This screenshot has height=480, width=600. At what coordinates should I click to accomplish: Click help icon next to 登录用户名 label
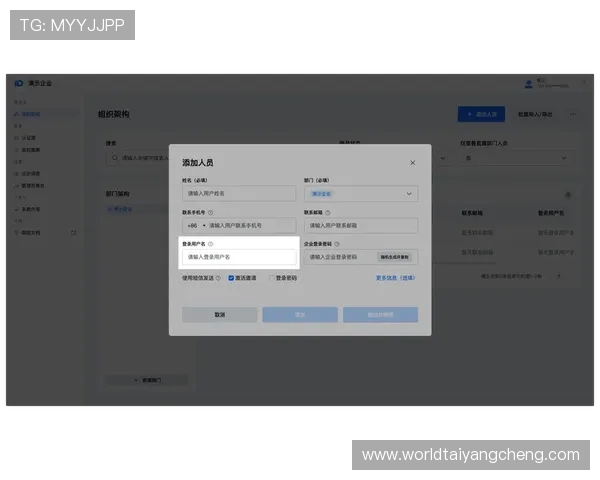click(x=211, y=243)
